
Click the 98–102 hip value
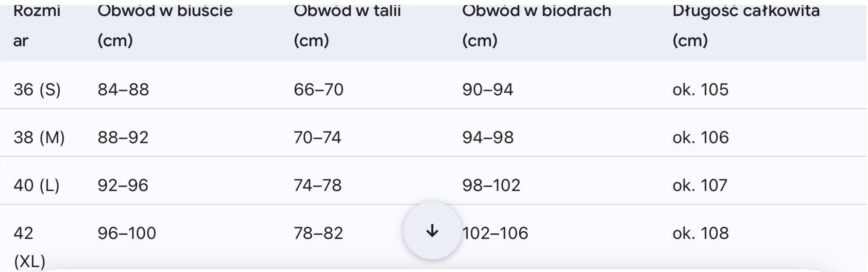[x=491, y=185]
